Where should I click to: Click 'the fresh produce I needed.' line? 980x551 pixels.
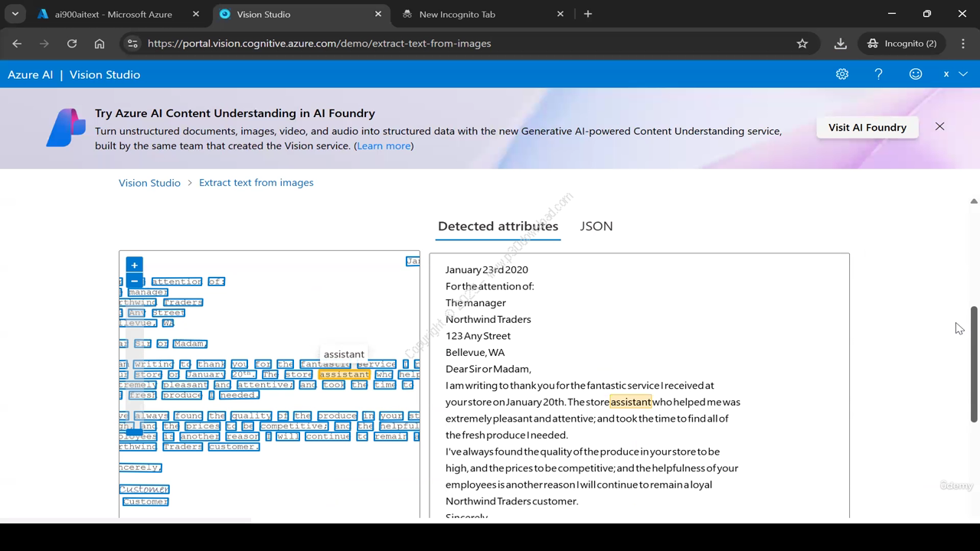pos(507,435)
